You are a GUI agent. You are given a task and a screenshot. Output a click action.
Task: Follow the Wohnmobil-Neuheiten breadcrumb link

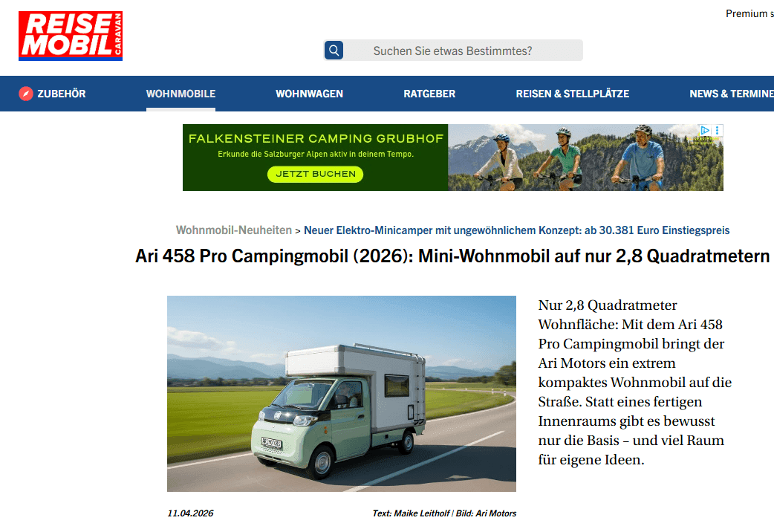[234, 230]
